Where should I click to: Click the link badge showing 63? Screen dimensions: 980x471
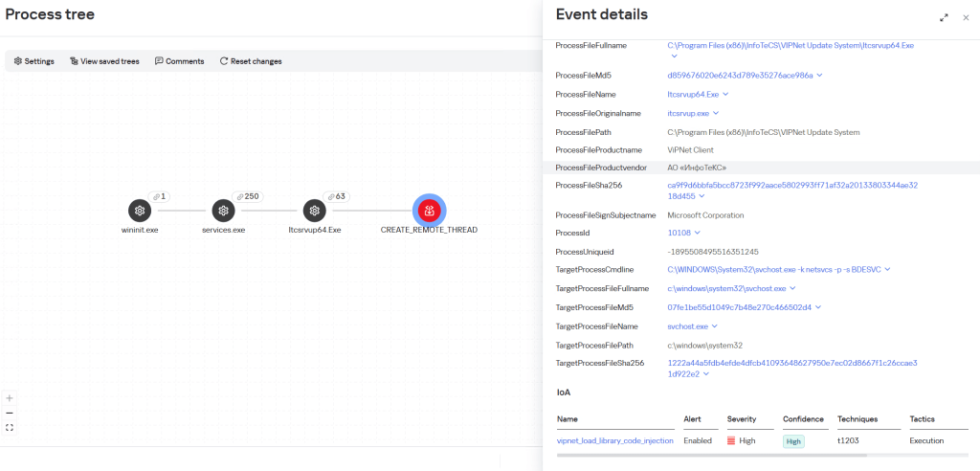(336, 196)
